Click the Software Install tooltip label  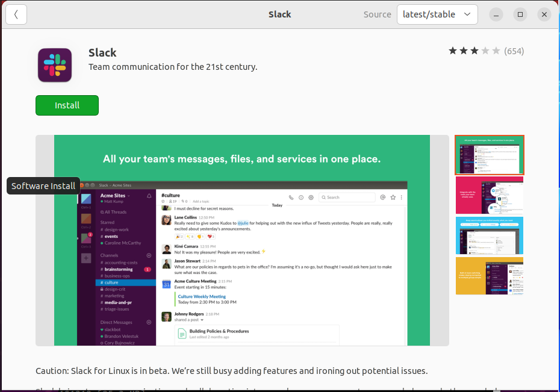tap(43, 186)
